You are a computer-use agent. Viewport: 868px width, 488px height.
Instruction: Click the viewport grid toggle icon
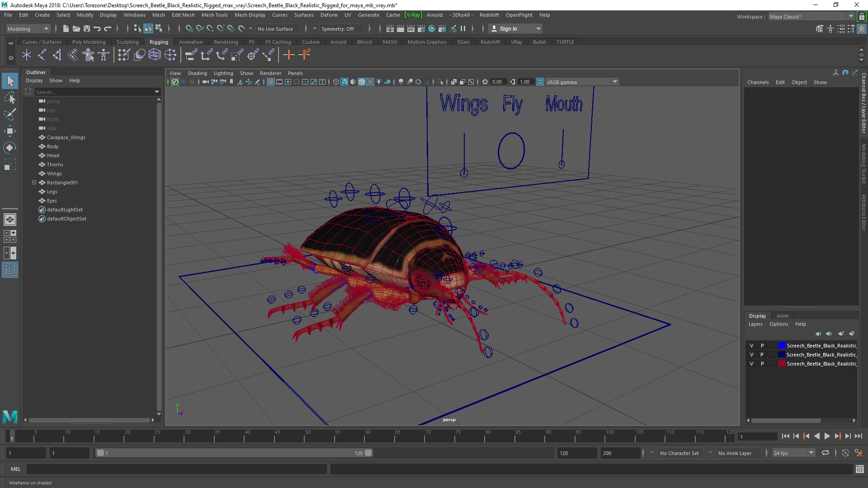(271, 82)
